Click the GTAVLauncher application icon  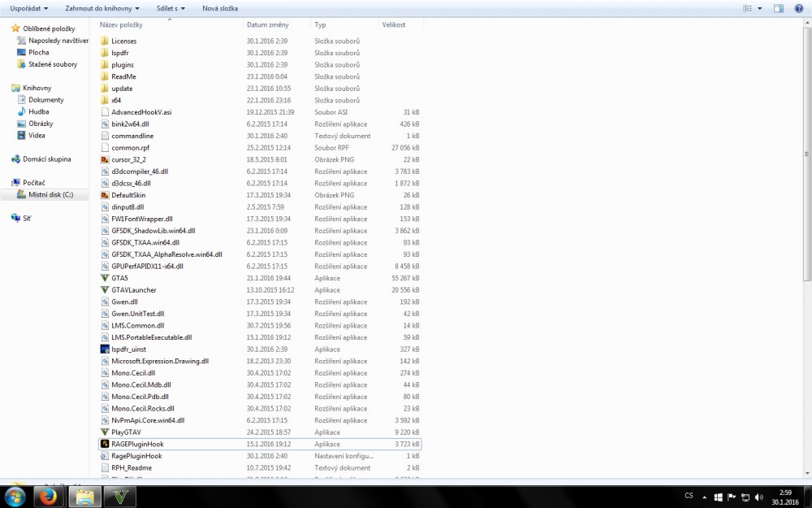[x=105, y=290]
